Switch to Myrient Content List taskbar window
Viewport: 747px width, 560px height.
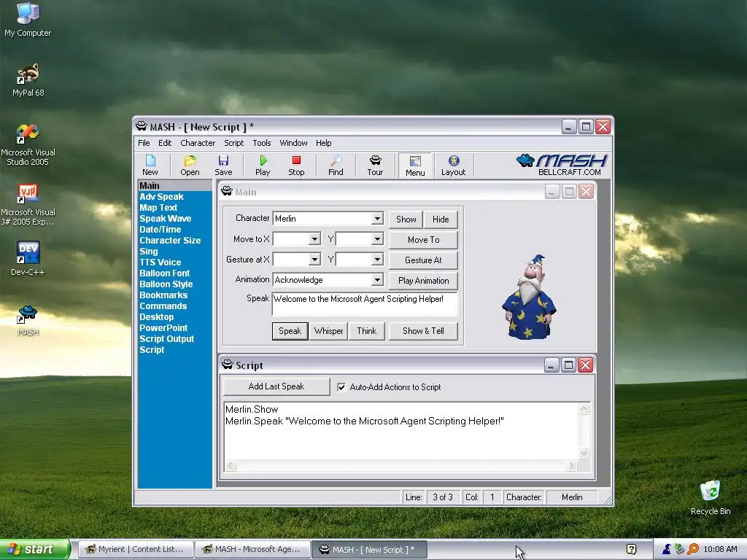[x=135, y=550]
